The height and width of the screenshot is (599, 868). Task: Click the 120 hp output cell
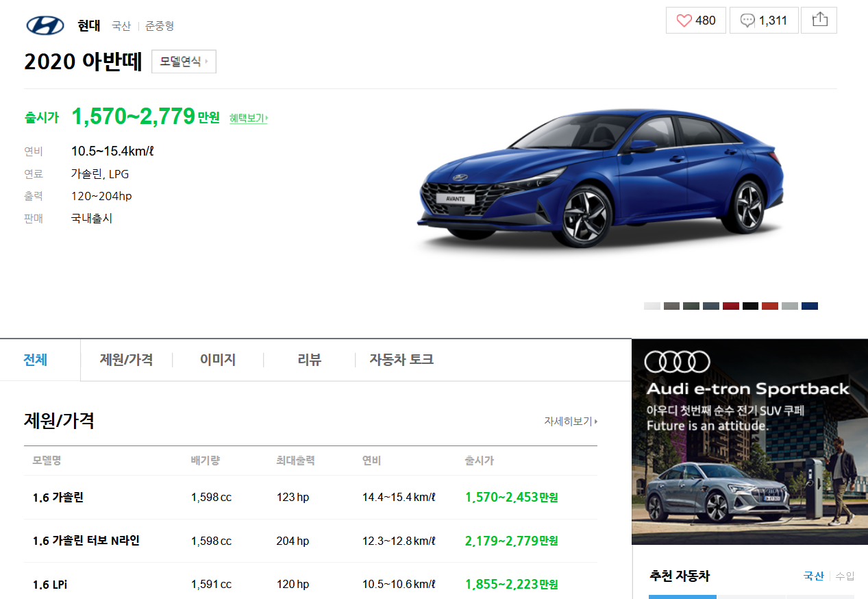coord(293,585)
